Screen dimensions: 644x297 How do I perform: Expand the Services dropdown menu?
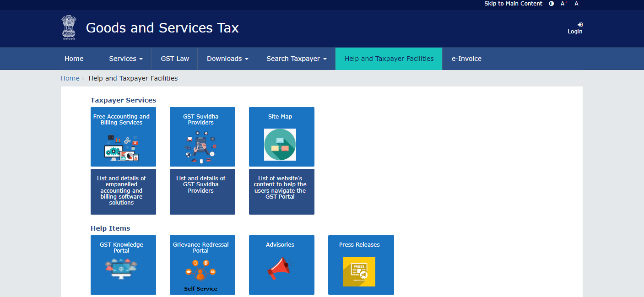[x=126, y=59]
